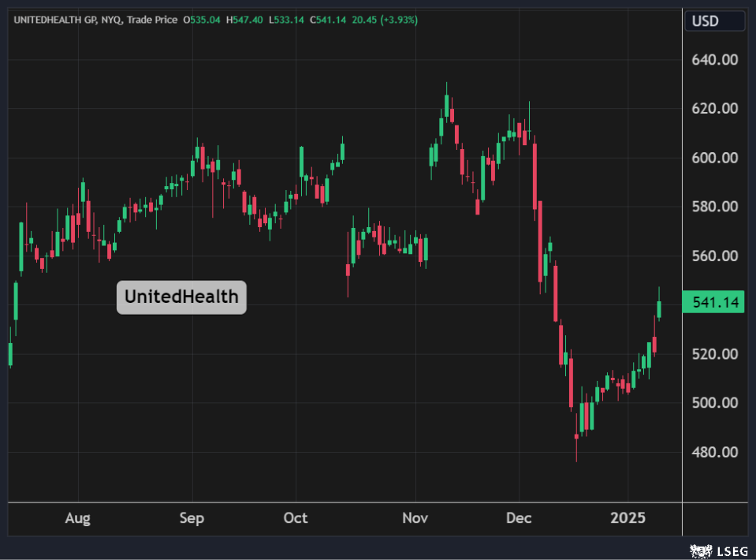Viewport: 756px width, 560px height.
Task: Select the Oct time axis marker
Action: pos(296,518)
